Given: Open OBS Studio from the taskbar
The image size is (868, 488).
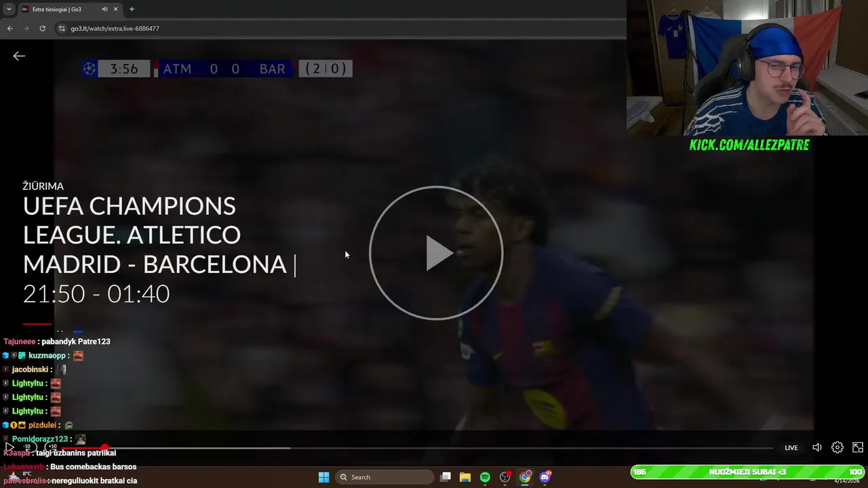Looking at the screenshot, I should coord(505,477).
